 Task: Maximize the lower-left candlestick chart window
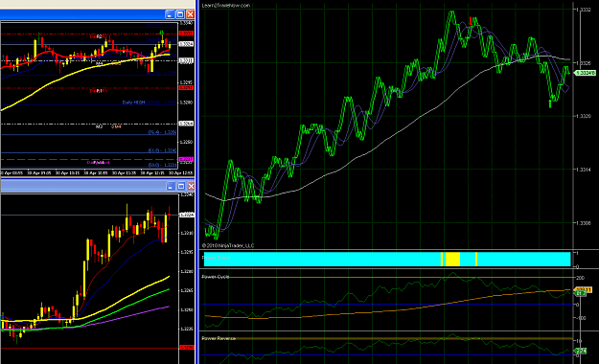[x=181, y=186]
